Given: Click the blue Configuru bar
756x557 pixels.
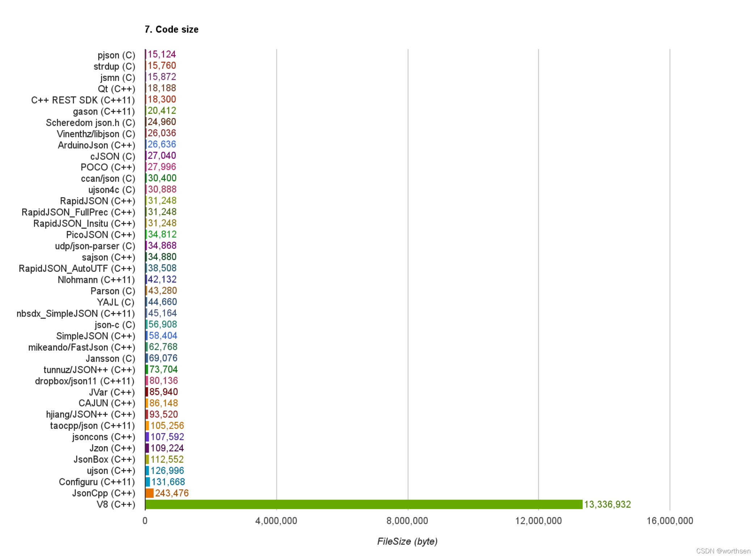Looking at the screenshot, I should [x=148, y=482].
